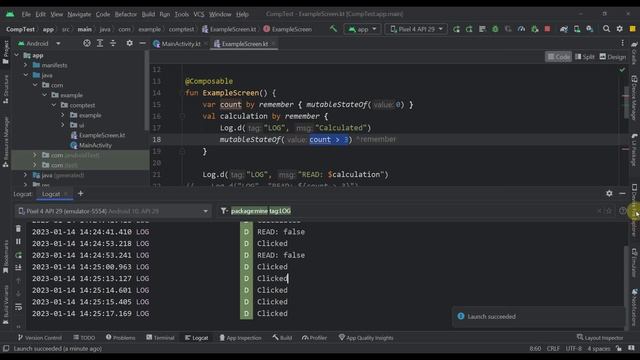Open the Terminal tool window
This screenshot has height=360, width=640.
click(x=160, y=338)
